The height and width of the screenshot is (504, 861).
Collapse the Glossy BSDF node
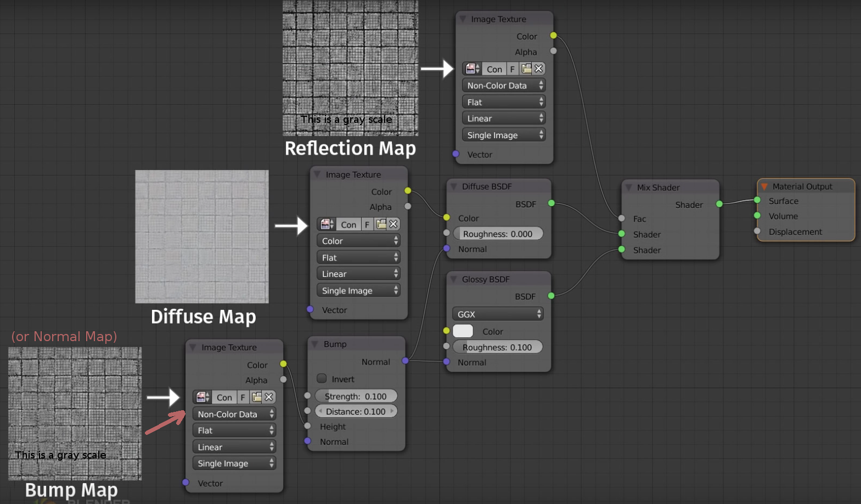point(453,279)
